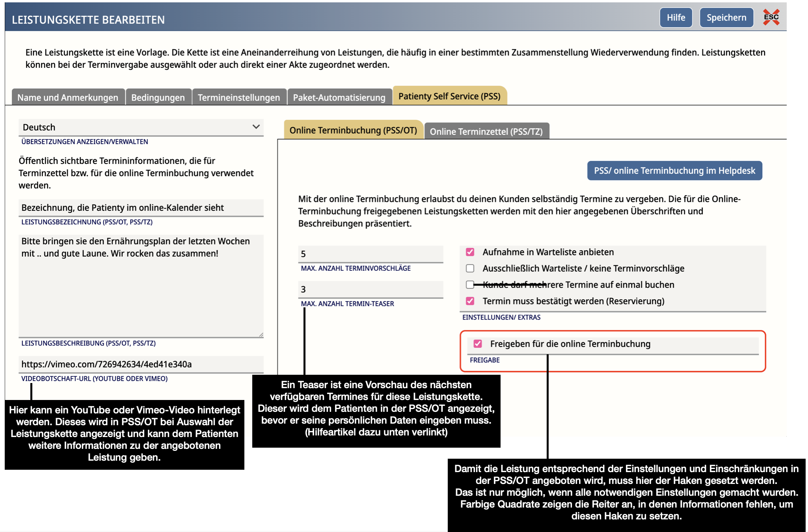The height and width of the screenshot is (532, 808).
Task: Go to the Termineinstellungen tab
Action: pos(239,97)
